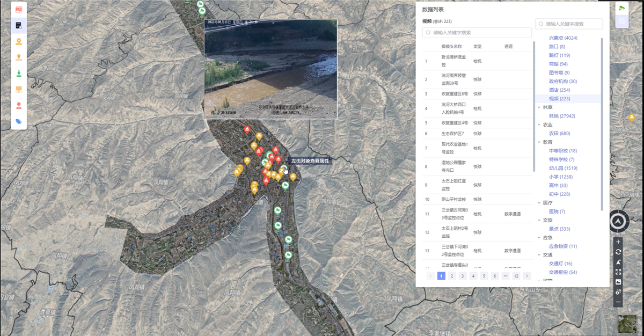The image size is (644, 336).
Task: Click the fullscreen icon in map controls
Action: pos(618,272)
